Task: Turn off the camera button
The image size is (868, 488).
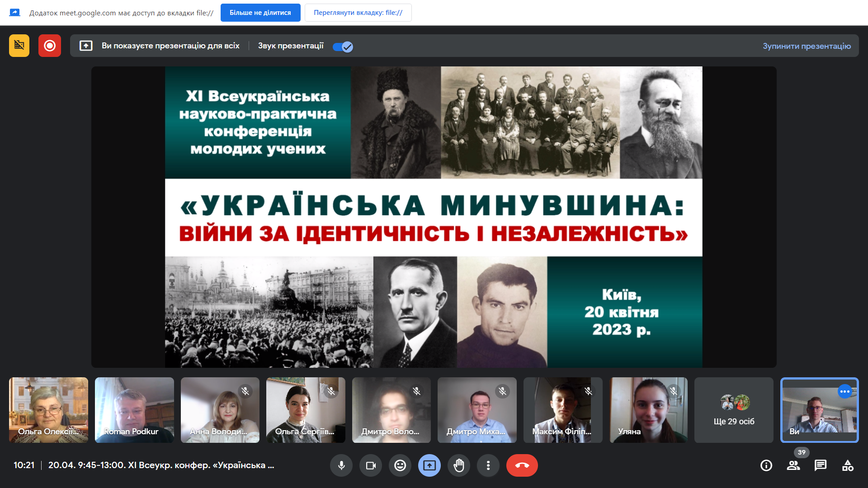Action: pos(371,465)
